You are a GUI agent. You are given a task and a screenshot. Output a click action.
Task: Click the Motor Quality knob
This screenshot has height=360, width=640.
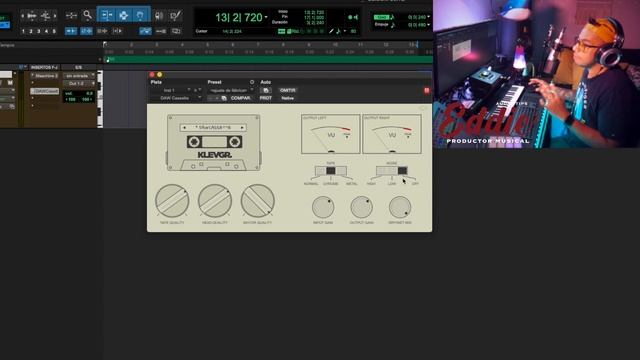pos(258,201)
